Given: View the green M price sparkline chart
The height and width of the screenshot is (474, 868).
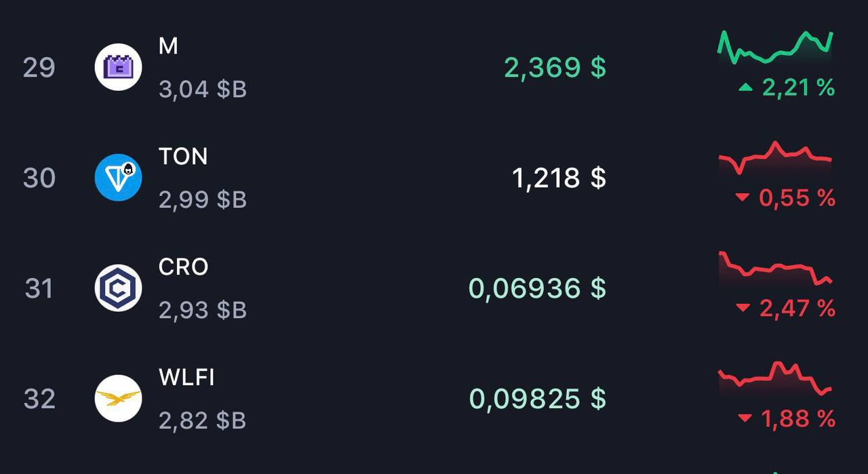Looking at the screenshot, I should 776,47.
